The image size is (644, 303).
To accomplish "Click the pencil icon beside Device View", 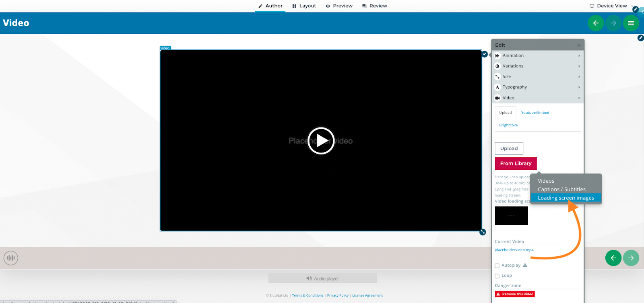I will click(636, 9).
